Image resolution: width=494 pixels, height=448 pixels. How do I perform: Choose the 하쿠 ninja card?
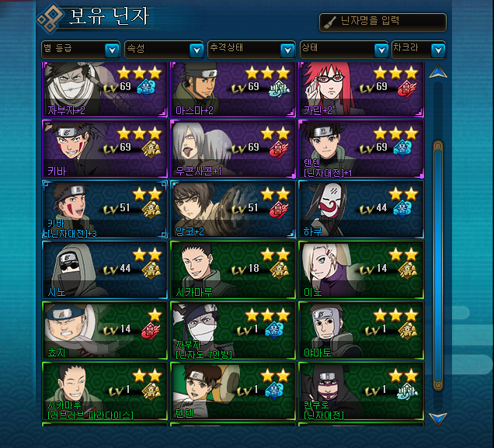361,209
